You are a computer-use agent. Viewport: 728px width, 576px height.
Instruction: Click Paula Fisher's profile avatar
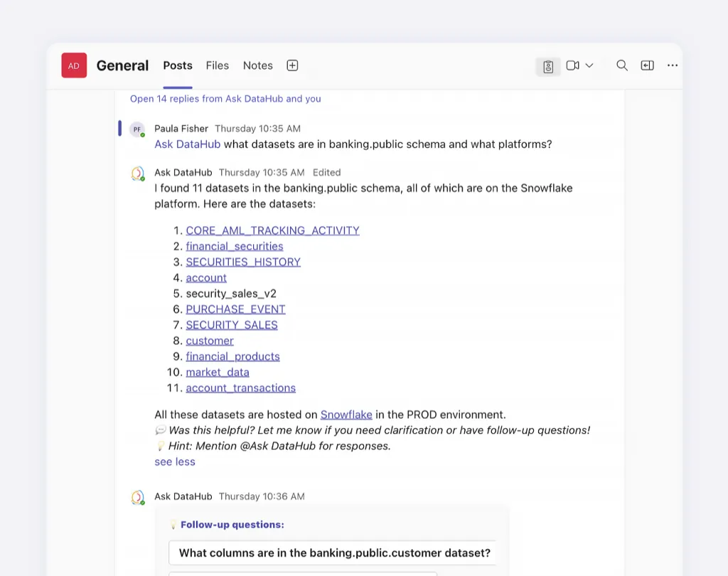point(137,129)
